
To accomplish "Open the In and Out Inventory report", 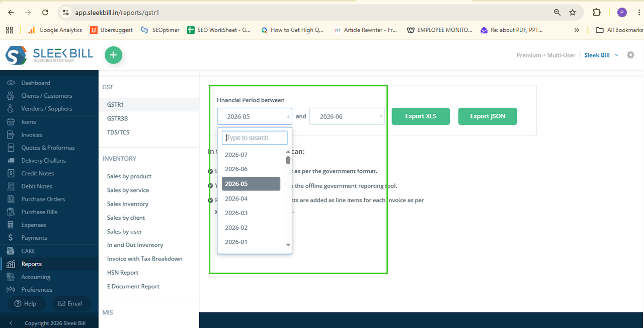I will 135,245.
